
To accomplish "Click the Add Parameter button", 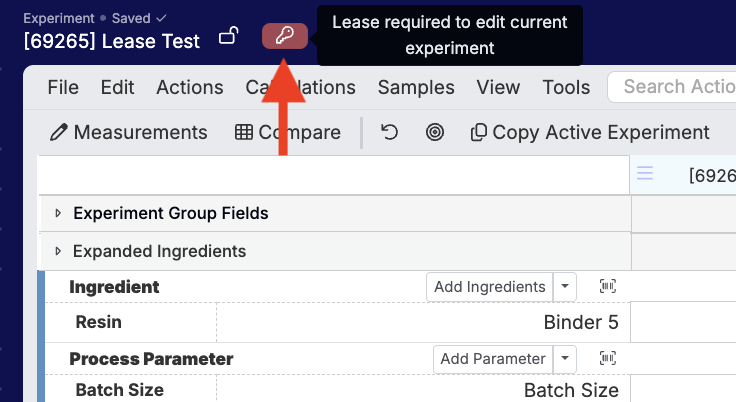I will point(493,359).
